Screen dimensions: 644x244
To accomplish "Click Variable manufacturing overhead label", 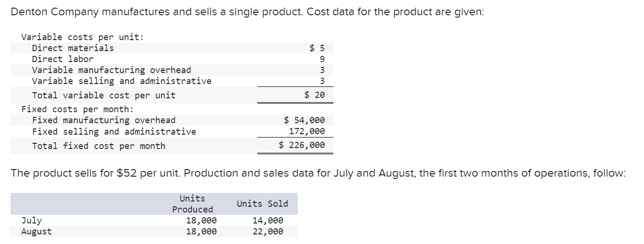I will [x=111, y=70].
